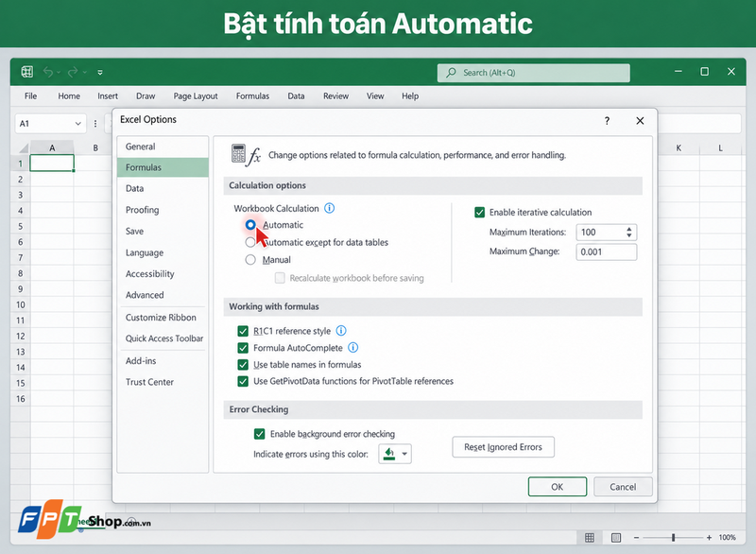Select cell A1 in the worksheet
This screenshot has height=554, width=756.
click(52, 163)
